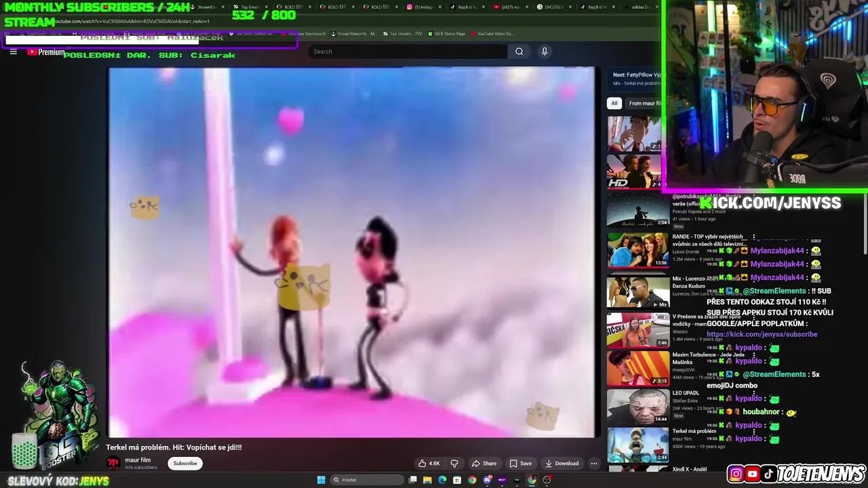Viewport: 868px width, 488px height.
Task: Open Discord from the taskbar
Action: 487,480
